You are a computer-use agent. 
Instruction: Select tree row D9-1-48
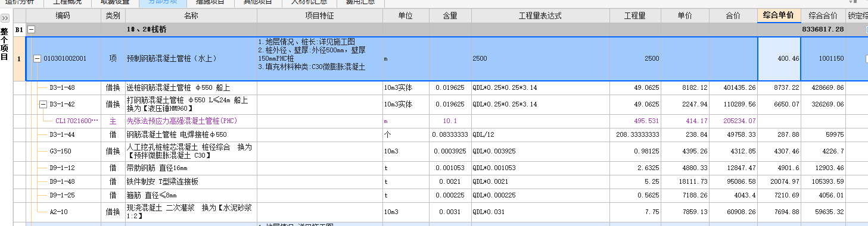click(x=63, y=181)
